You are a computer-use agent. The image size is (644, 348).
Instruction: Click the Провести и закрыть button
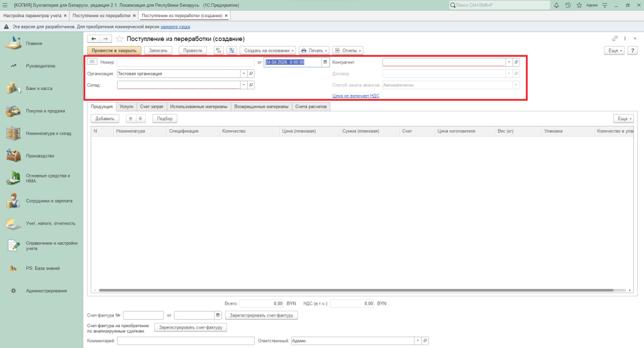point(114,50)
